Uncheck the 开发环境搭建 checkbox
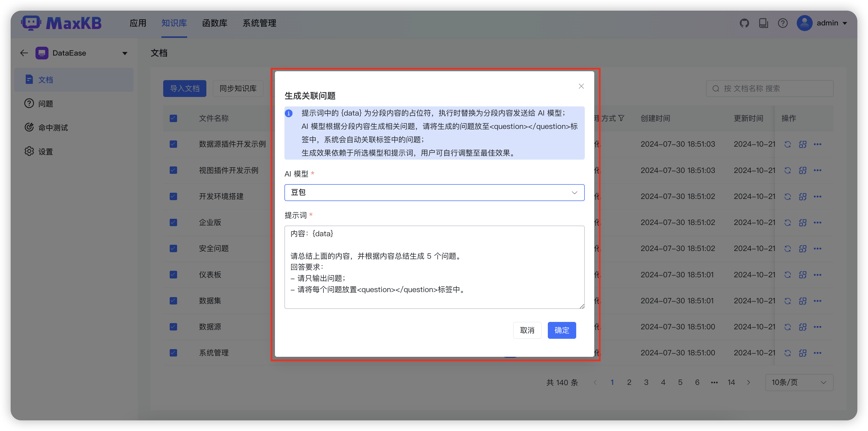 tap(173, 197)
